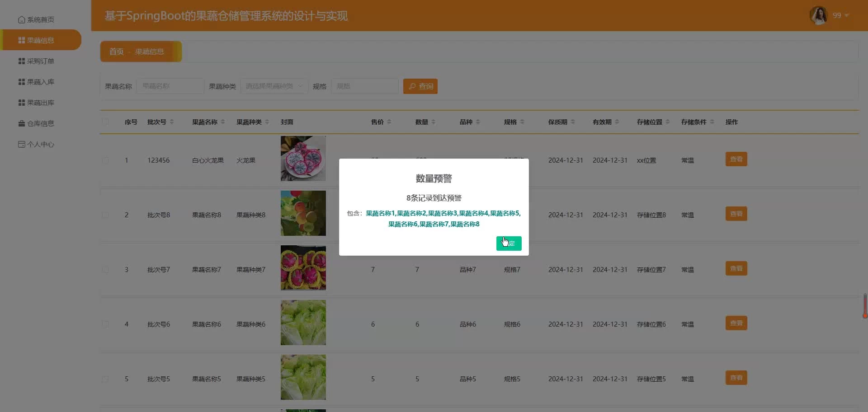
Task: Click the card icon beside 个人中心
Action: point(21,144)
